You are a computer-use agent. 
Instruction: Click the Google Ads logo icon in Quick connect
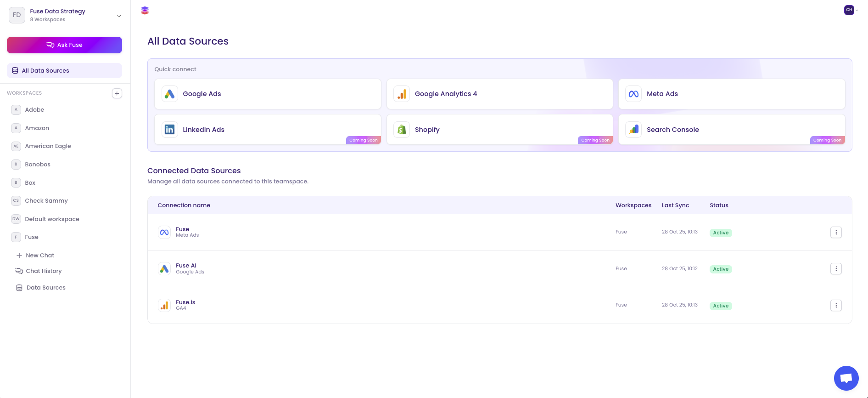tap(170, 94)
